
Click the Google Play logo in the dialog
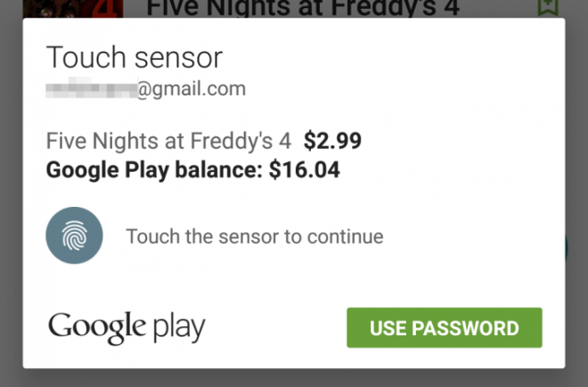pos(127,327)
